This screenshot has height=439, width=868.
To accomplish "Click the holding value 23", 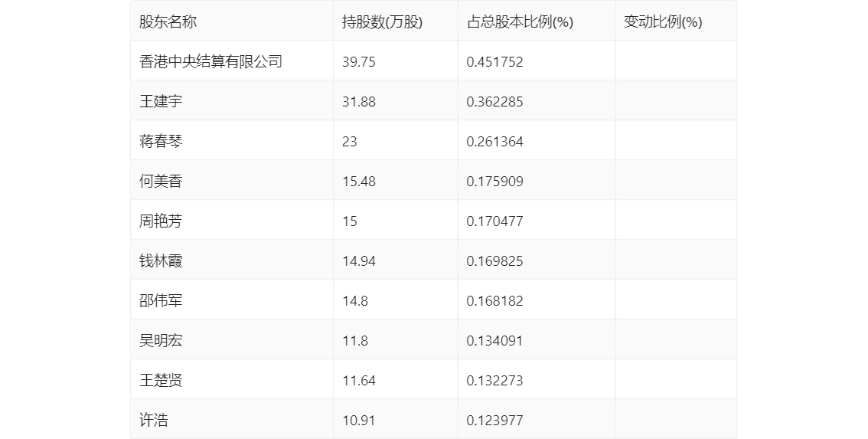I will (x=349, y=142).
